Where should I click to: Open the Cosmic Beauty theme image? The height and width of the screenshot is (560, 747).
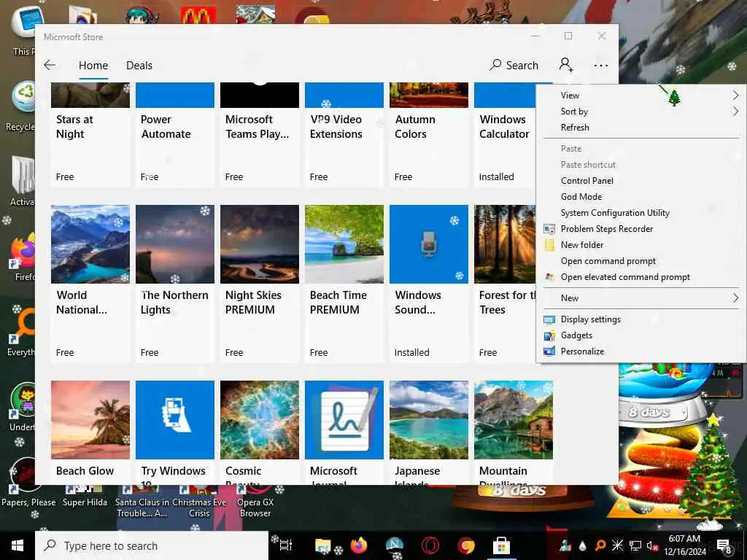coord(260,420)
